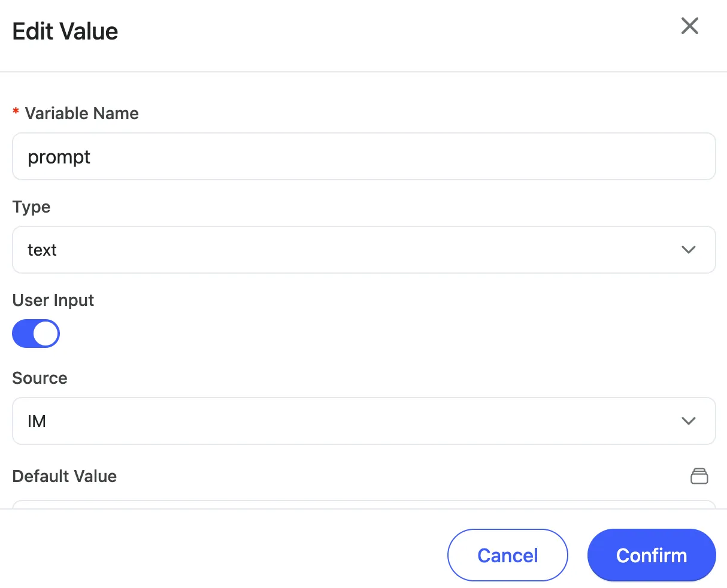Image resolution: width=727 pixels, height=588 pixels.
Task: Click the Variable Name label
Action: click(x=81, y=113)
